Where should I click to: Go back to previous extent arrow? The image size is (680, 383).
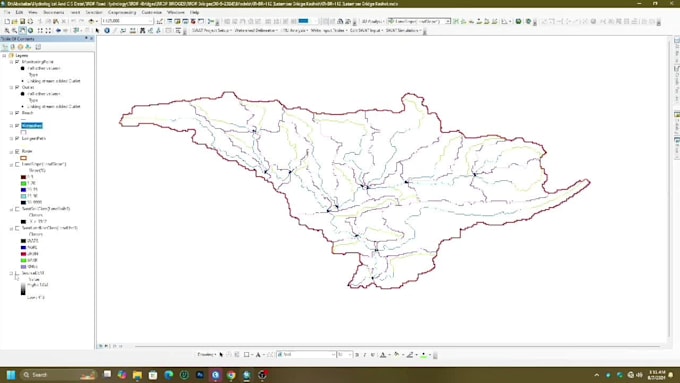click(58, 31)
